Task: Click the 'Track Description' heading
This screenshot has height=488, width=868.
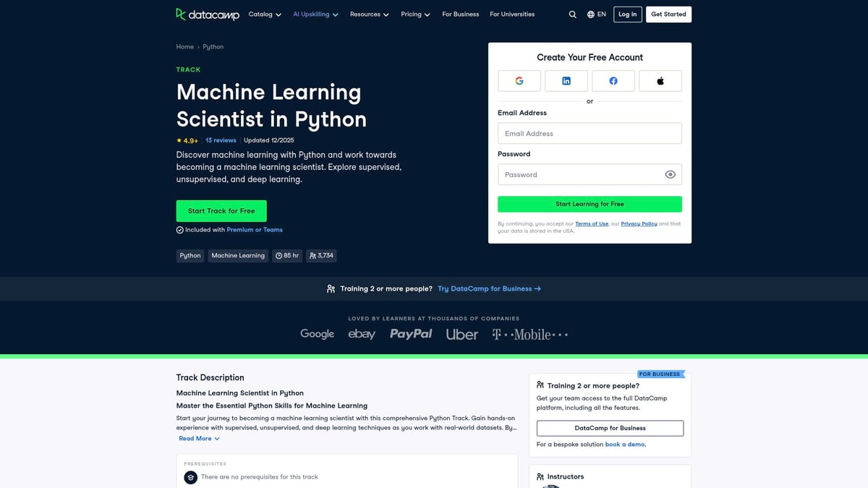Action: (210, 377)
